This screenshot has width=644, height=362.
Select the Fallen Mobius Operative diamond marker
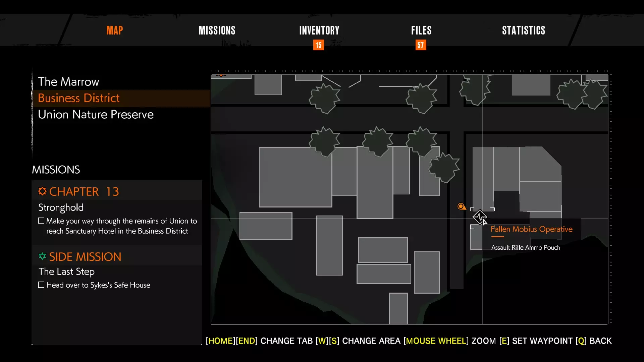coord(479,217)
